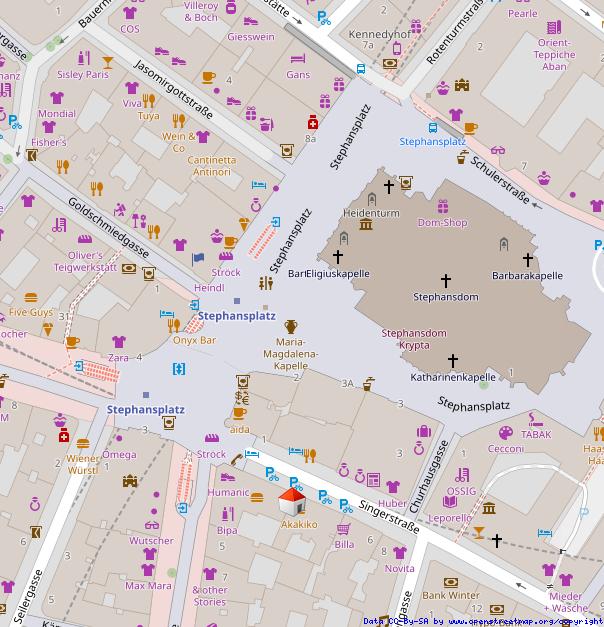Click the cross icon above Stephansdom label
The image size is (604, 627).
(446, 281)
